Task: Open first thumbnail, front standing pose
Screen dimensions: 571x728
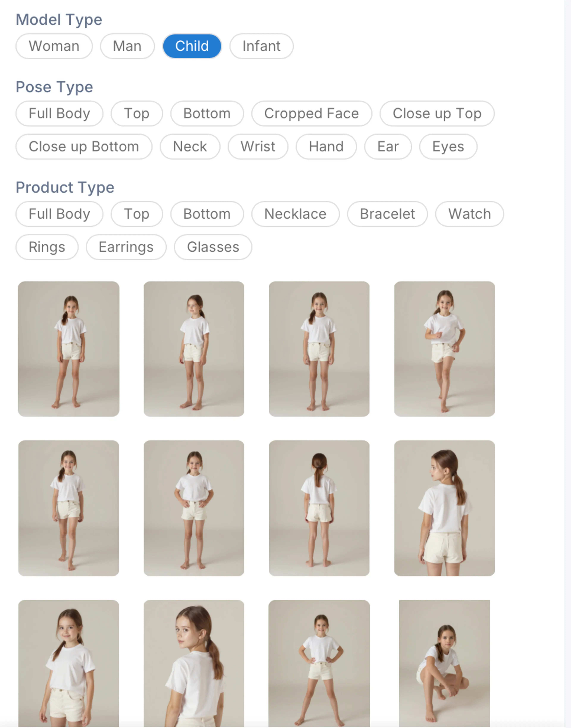Action: (69, 349)
